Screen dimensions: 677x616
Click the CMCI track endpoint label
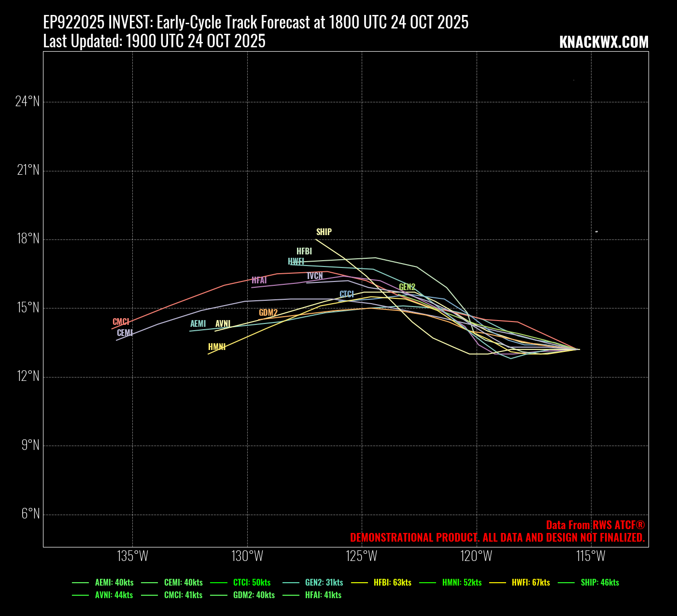click(121, 322)
